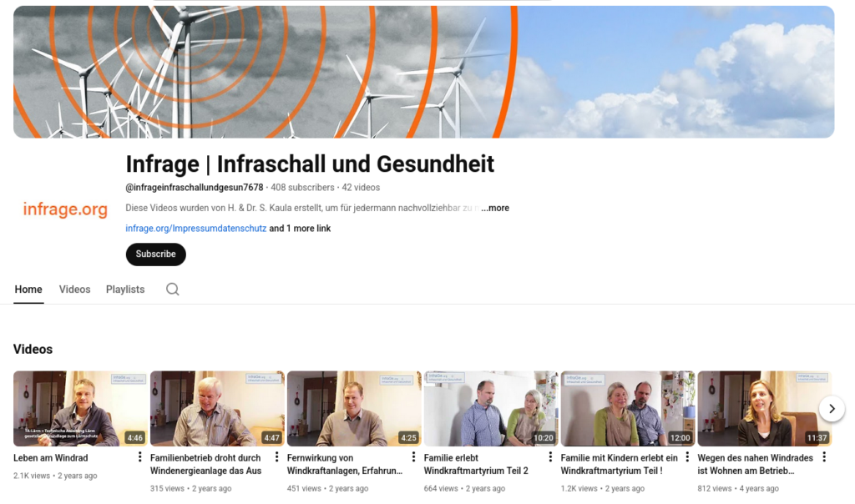Viewport: 855px width, 504px height.
Task: Open three-dot menu for Fernwirkung von Windkraftanlagen
Action: (413, 457)
